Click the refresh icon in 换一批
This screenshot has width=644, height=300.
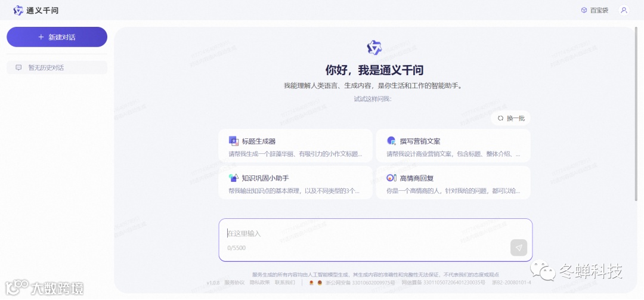tap(500, 118)
